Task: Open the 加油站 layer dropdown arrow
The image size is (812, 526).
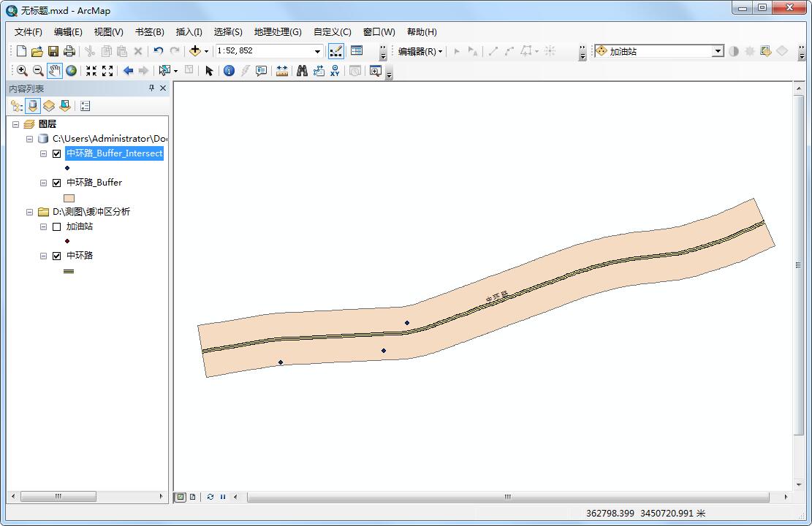Action: [718, 50]
